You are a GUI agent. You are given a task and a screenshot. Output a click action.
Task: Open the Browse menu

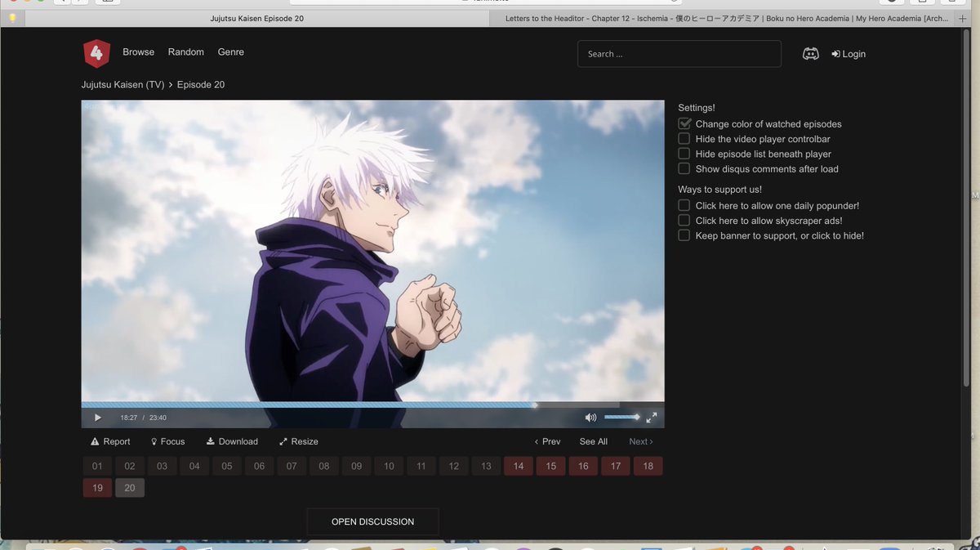coord(139,52)
